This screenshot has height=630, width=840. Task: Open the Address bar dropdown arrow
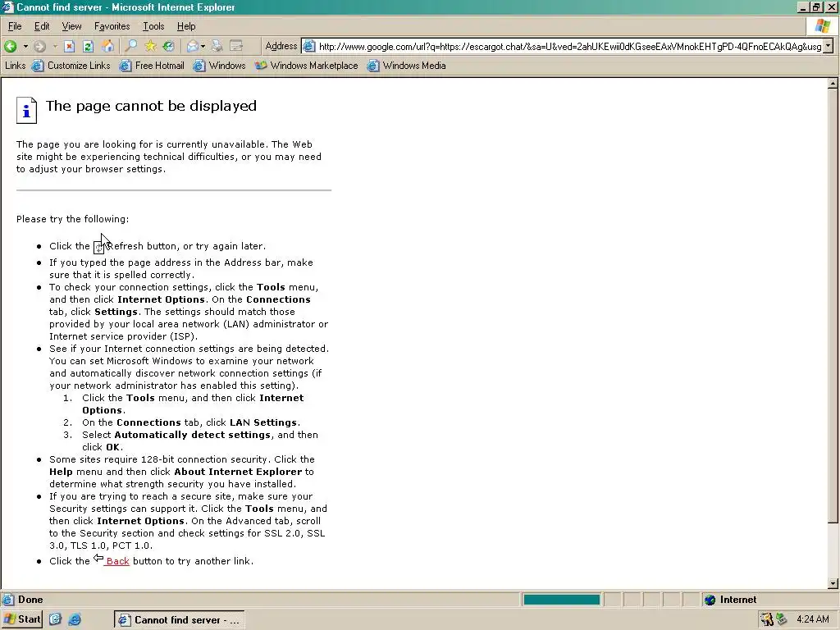click(829, 46)
